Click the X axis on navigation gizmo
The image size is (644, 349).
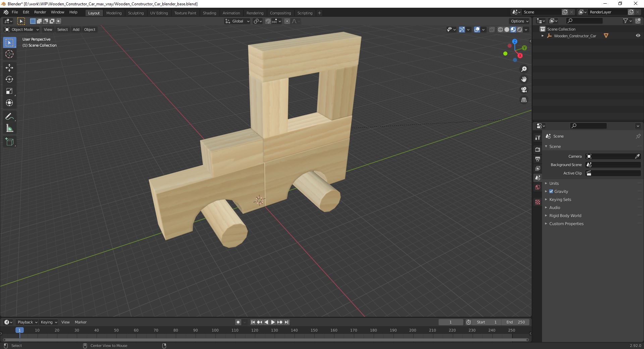click(x=520, y=56)
